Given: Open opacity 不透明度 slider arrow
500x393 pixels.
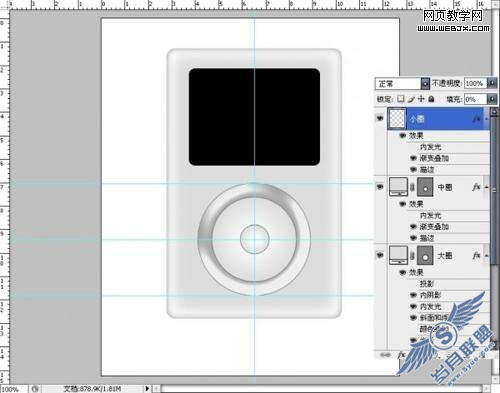Looking at the screenshot, I should tap(492, 83).
